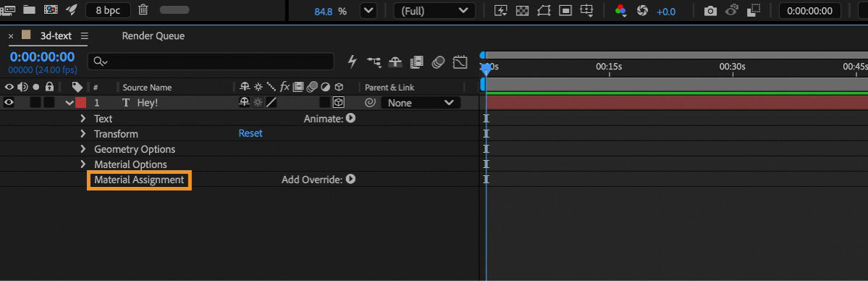Click the Source Name column header
Screen dimensions: 868x281
[x=147, y=88]
